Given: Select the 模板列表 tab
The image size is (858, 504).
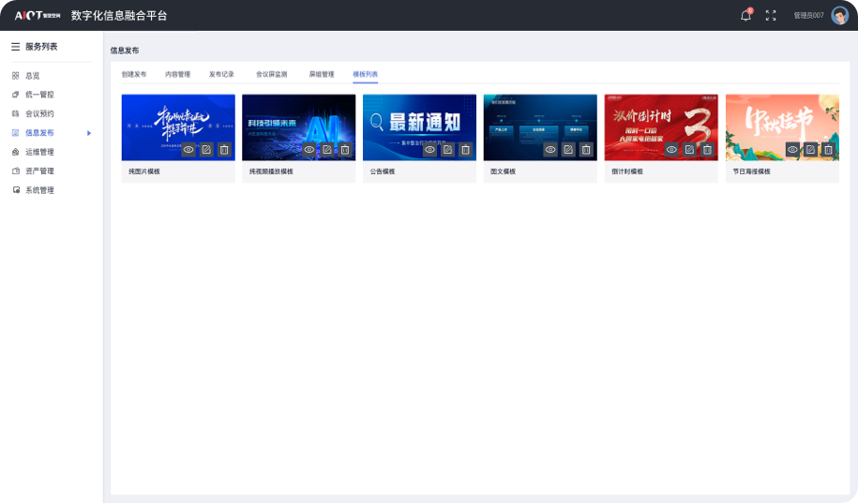Looking at the screenshot, I should pyautogui.click(x=366, y=74).
